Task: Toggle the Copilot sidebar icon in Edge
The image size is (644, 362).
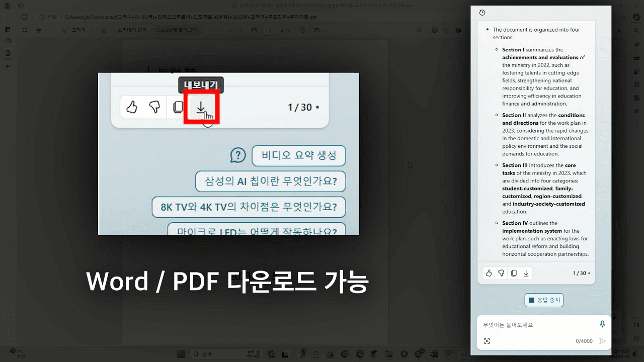Action: (636, 17)
